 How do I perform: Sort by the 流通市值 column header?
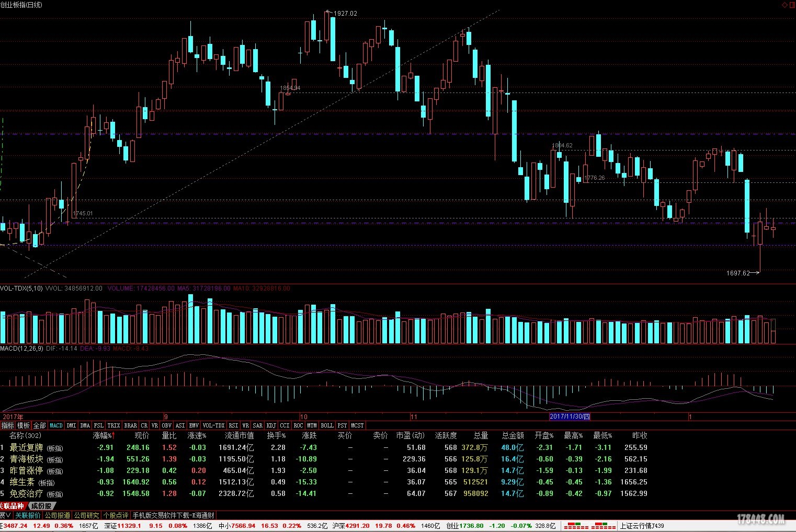click(x=240, y=435)
